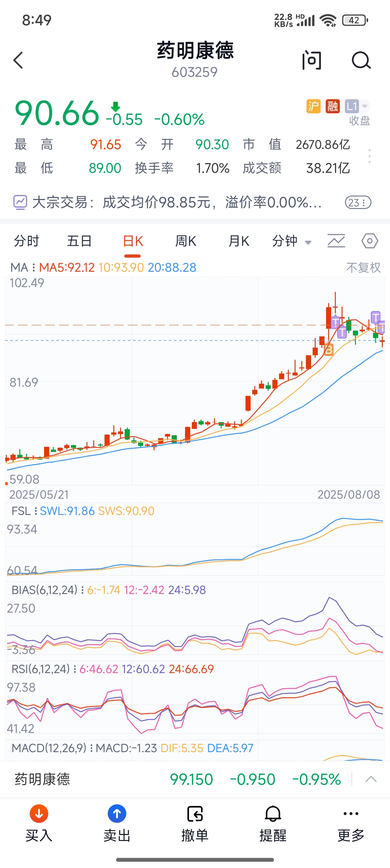Open MACD(12,26,9) indicator settings
Screen dimensions: 390x868
pos(52,748)
